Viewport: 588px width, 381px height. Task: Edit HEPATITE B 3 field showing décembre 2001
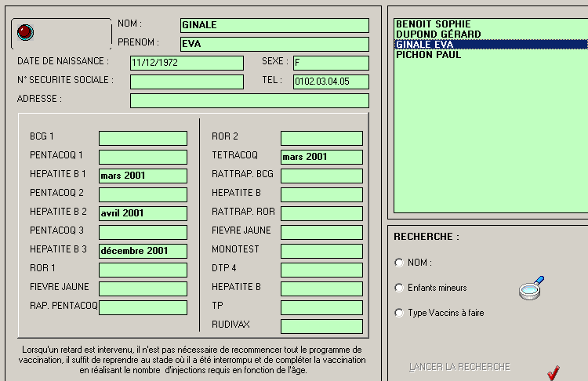(143, 251)
